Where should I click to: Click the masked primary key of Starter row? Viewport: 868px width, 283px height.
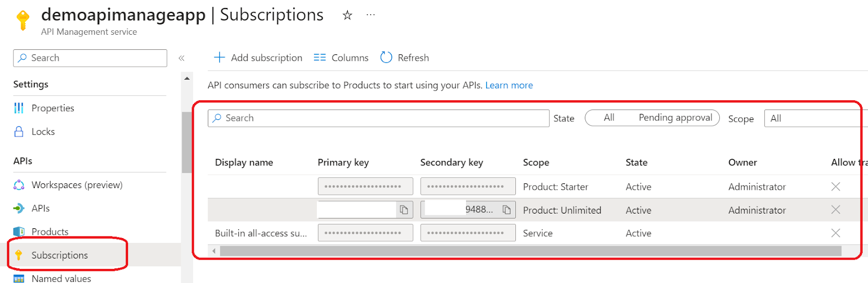coord(365,186)
